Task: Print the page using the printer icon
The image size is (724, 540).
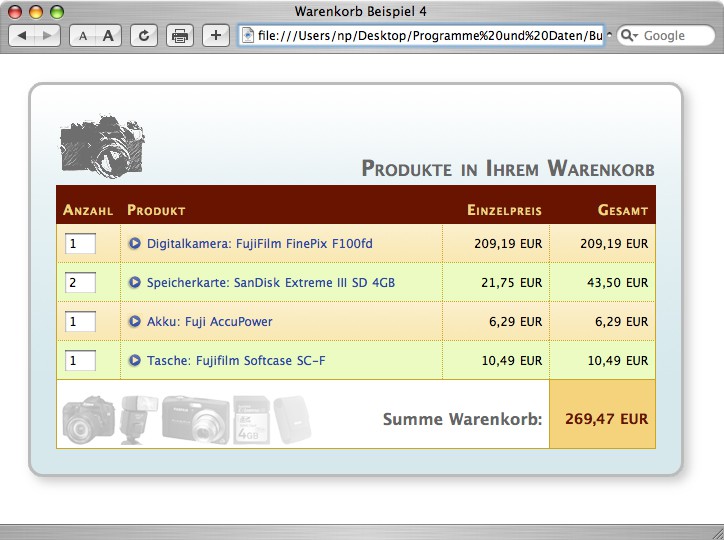Action: (x=180, y=36)
